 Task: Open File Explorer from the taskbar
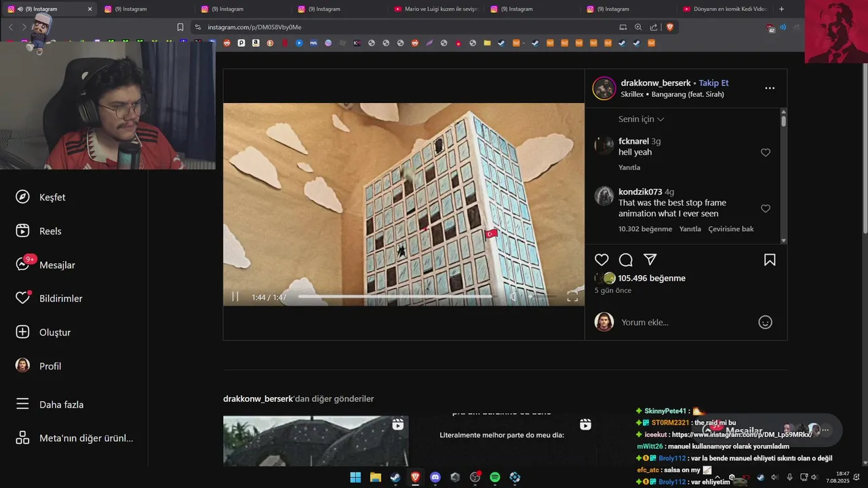[x=375, y=477]
